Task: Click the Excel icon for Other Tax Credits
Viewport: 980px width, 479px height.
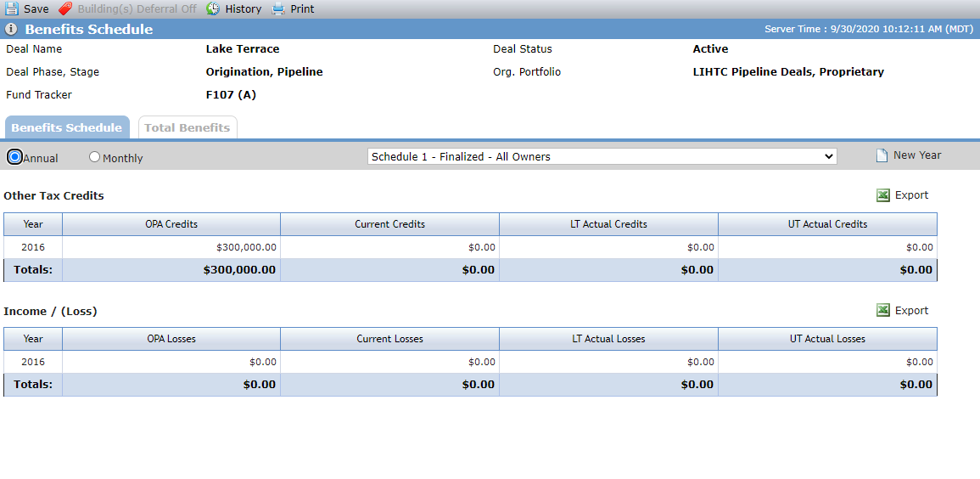Action: 883,195
